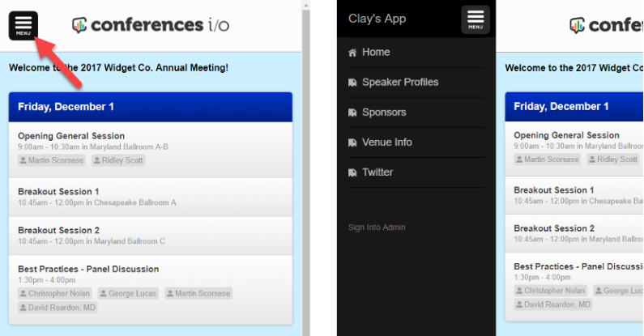This screenshot has width=644, height=336.
Task: Open the hamburger menu in left panel
Action: click(x=23, y=25)
